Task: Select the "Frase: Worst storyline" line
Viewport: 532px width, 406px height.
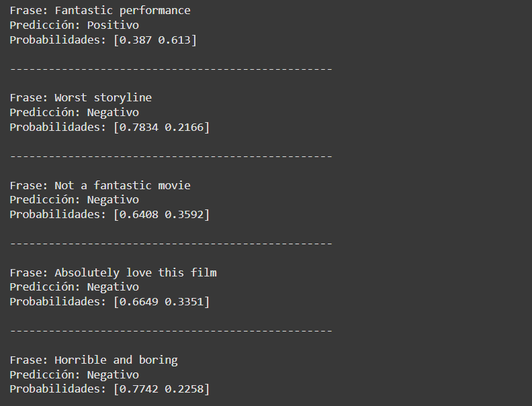Action: (81, 98)
